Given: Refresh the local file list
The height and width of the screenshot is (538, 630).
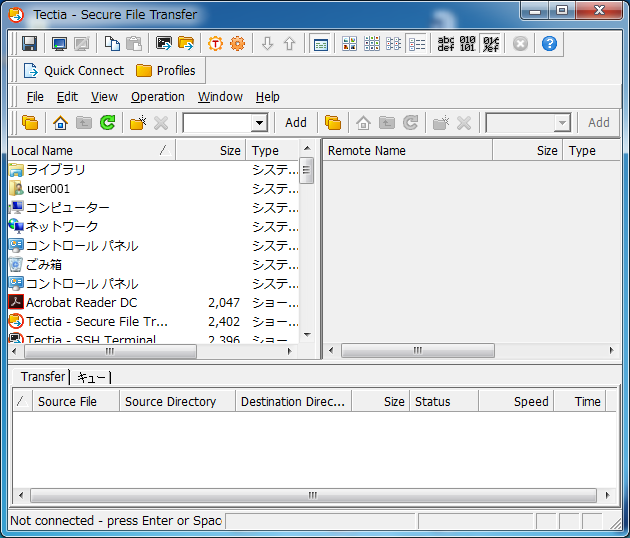Looking at the screenshot, I should [x=107, y=123].
